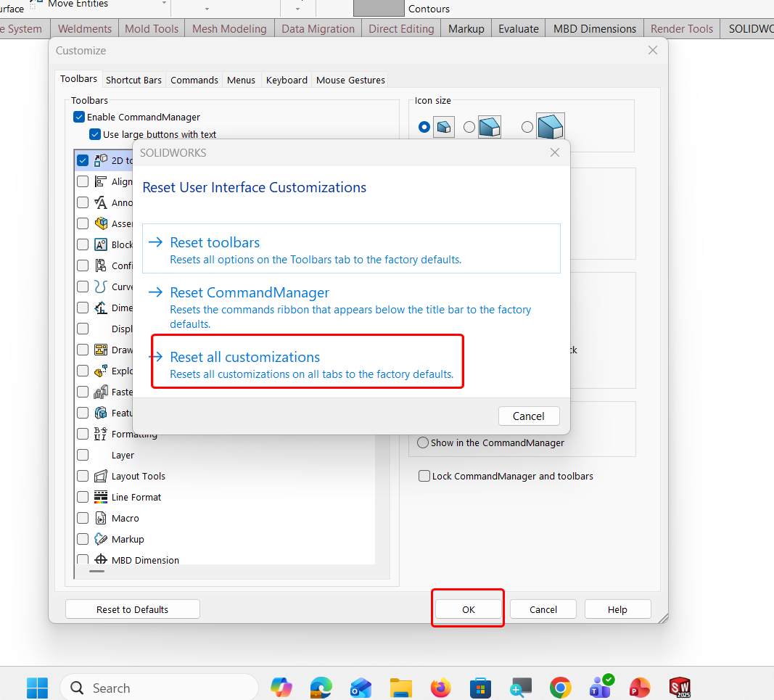
Task: Click the Markup toolbar icon in list
Action: (101, 539)
